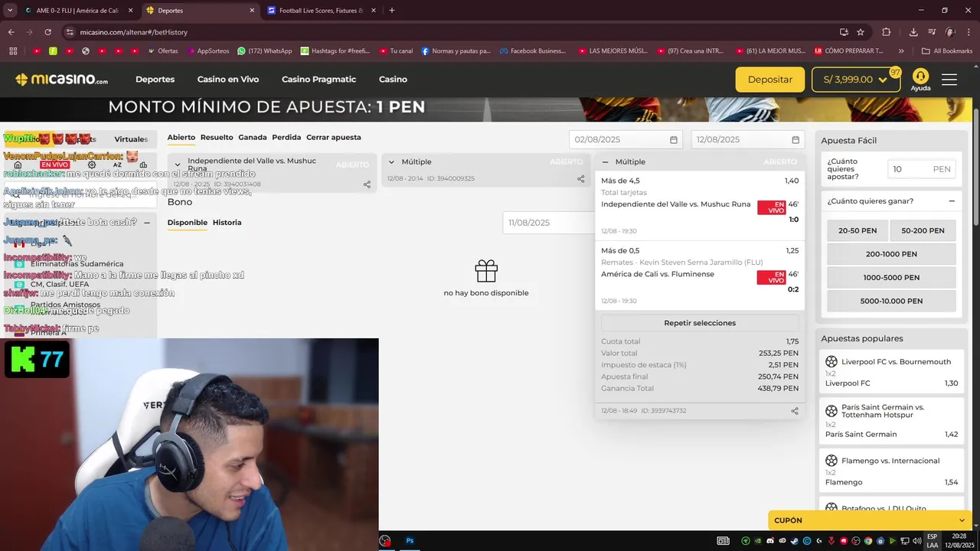Screen dimensions: 980x551
Task: Click the 11/08/2025 bonus date field
Action: pyautogui.click(x=548, y=223)
